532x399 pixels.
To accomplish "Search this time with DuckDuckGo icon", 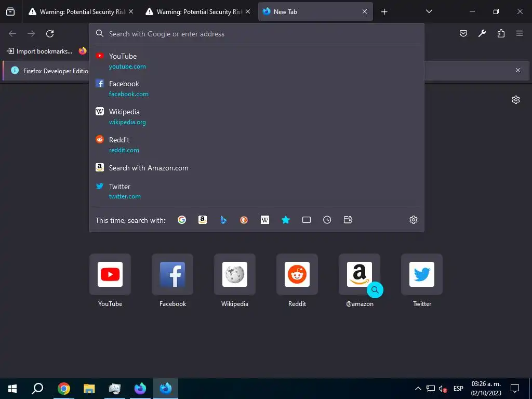I will click(244, 220).
